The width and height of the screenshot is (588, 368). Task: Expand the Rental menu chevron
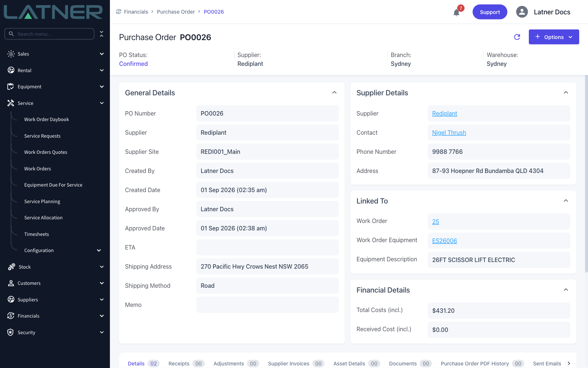point(102,70)
